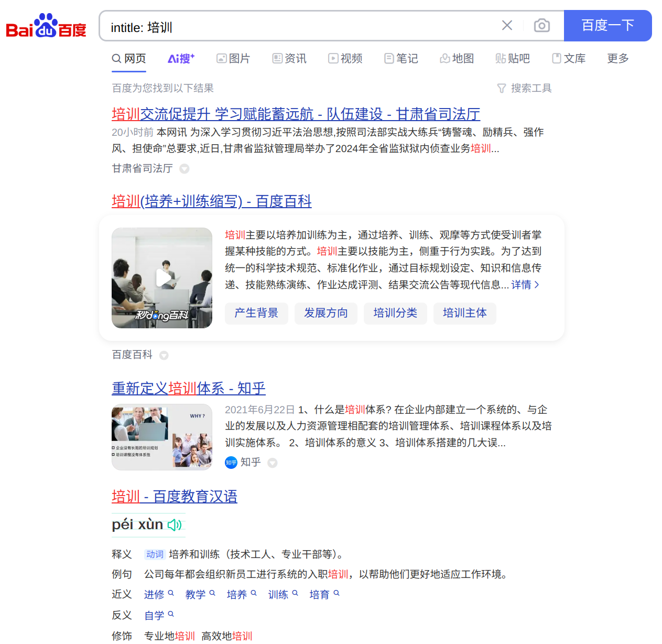
Task: Click the 动词 part-of-speech tag
Action: tap(155, 554)
